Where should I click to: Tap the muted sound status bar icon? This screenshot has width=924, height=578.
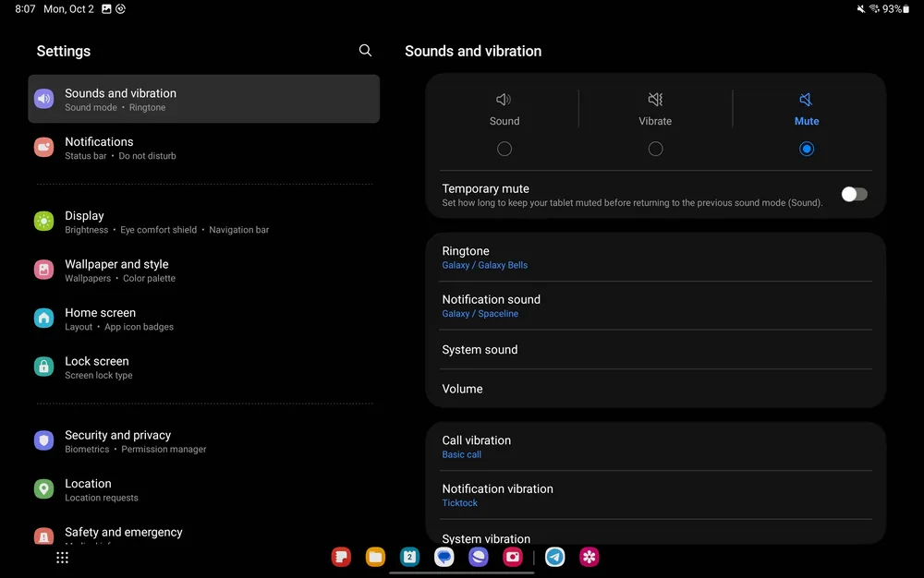(x=861, y=9)
